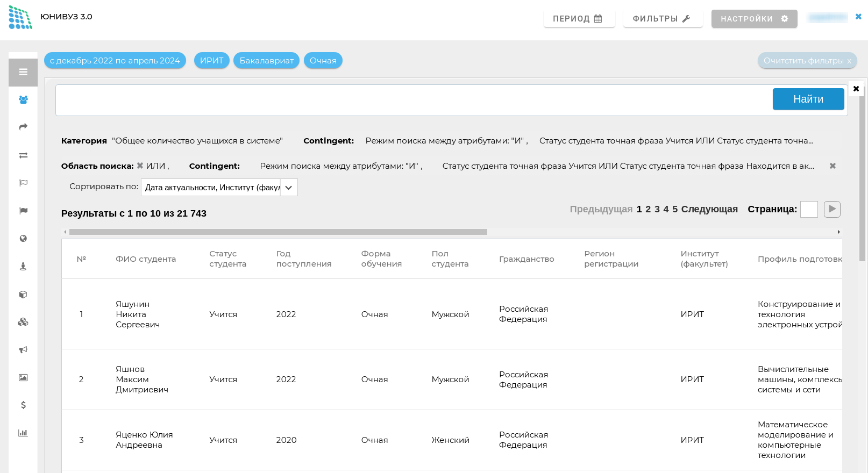The image size is (868, 473).
Task: Click the date range filter chip
Action: point(115,61)
